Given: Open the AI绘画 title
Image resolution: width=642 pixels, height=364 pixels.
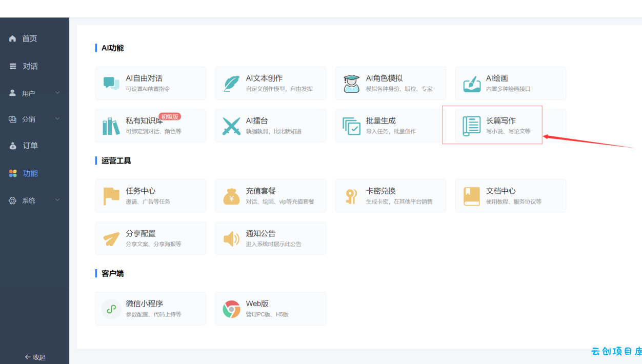Looking at the screenshot, I should point(497,78).
